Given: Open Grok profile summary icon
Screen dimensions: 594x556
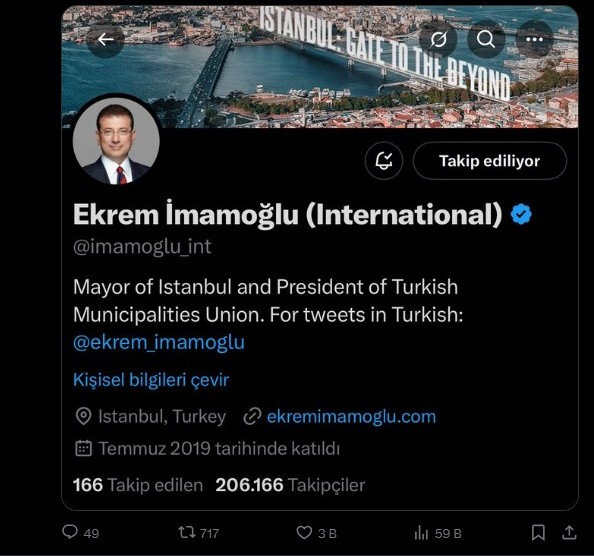Looking at the screenshot, I should 438,39.
